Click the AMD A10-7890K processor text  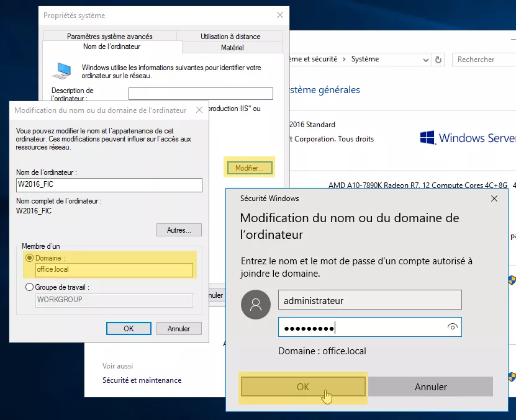pos(418,185)
